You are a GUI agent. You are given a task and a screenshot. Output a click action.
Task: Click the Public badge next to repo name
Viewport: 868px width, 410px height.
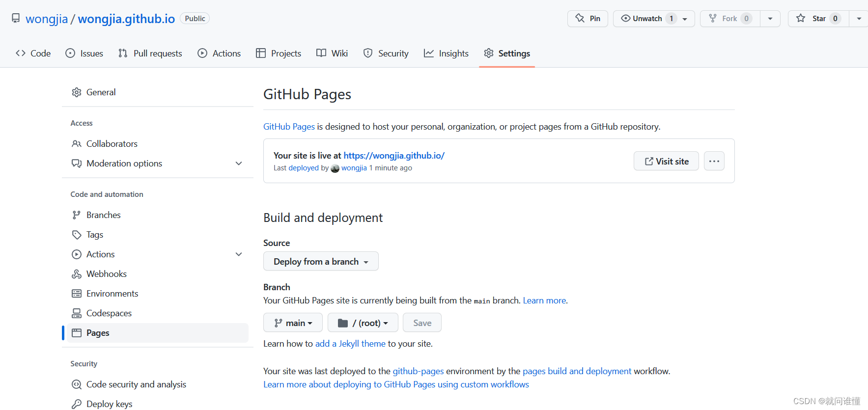point(195,19)
